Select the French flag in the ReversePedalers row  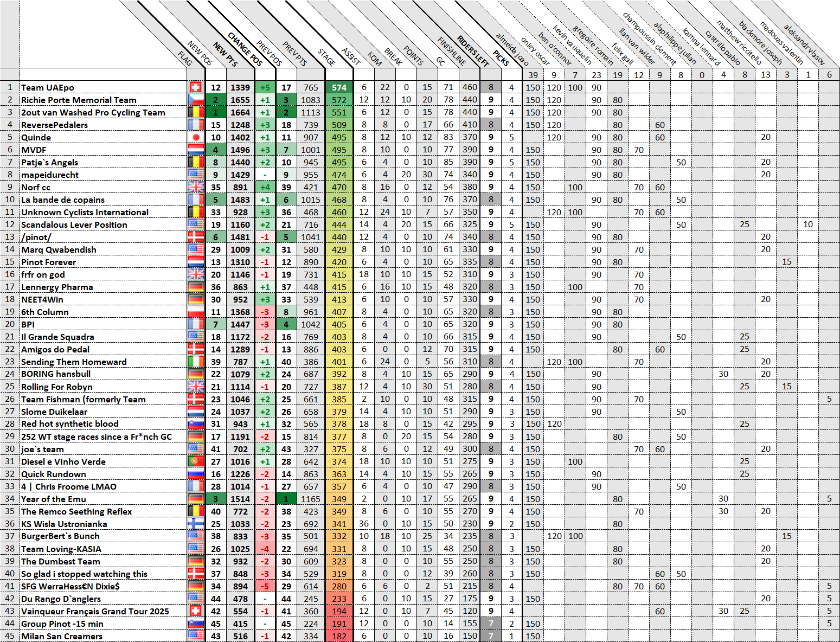[x=196, y=125]
